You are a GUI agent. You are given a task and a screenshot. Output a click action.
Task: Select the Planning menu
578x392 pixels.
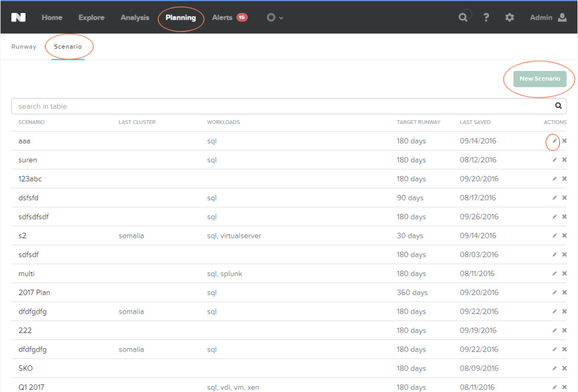(181, 17)
